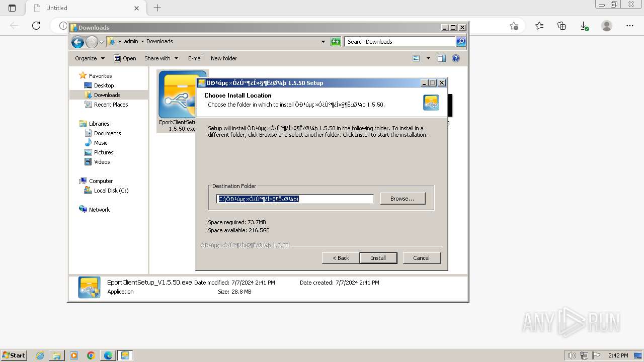Create a New folder from toolbar
This screenshot has width=644, height=362.
click(x=224, y=58)
